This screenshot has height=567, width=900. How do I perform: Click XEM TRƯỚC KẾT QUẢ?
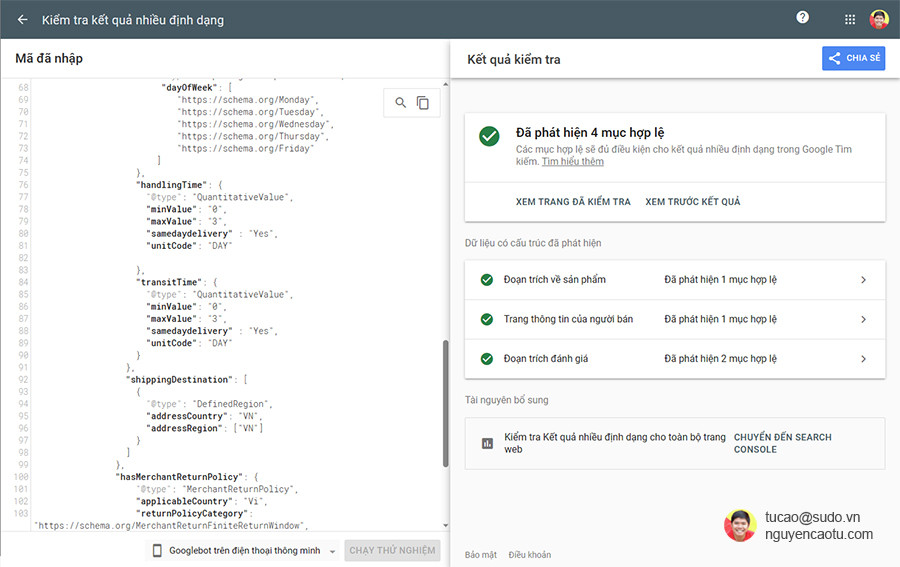(x=693, y=202)
